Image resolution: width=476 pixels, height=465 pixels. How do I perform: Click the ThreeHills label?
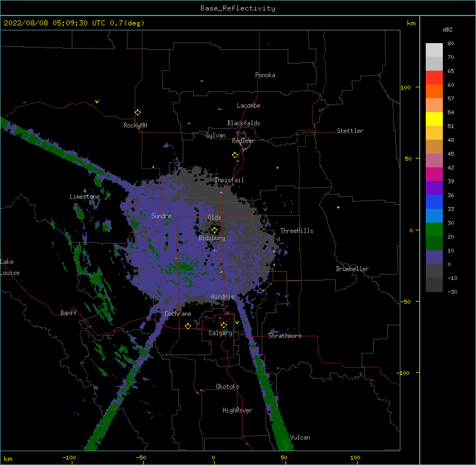(297, 231)
